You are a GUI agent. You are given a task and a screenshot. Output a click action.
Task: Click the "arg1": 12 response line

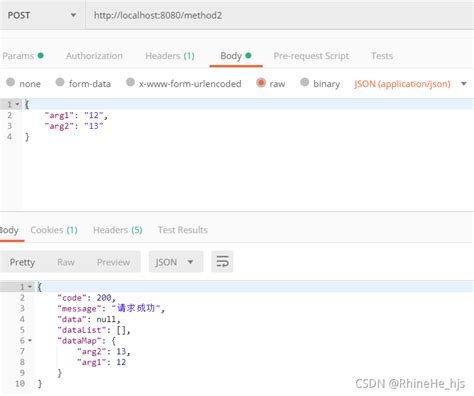tap(102, 362)
